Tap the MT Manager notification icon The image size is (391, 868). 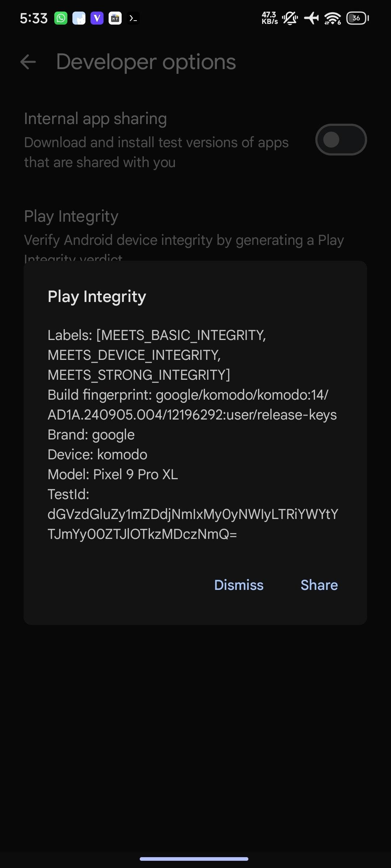(115, 18)
